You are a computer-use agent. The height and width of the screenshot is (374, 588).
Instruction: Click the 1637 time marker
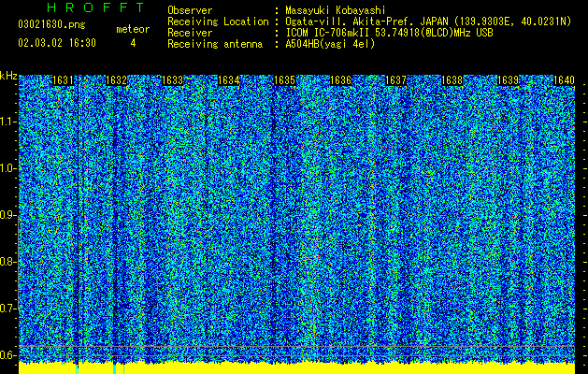coord(396,80)
